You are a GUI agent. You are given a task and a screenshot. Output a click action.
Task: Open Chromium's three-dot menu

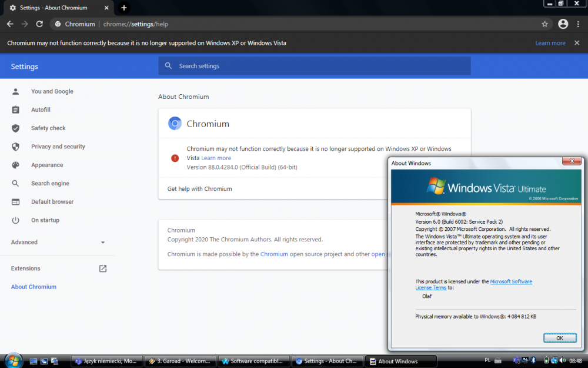pos(579,24)
